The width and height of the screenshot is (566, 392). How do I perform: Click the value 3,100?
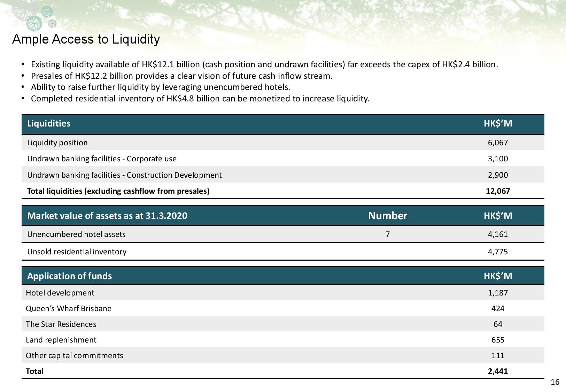coord(498,159)
